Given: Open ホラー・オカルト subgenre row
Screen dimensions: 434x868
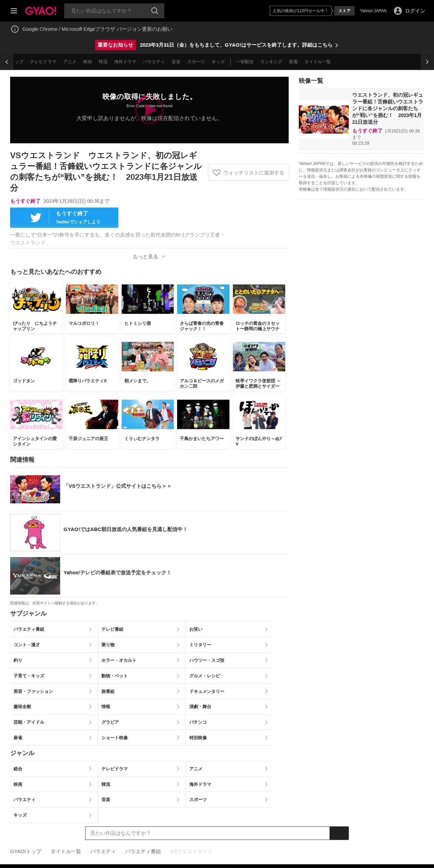Looking at the screenshot, I should click(142, 660).
